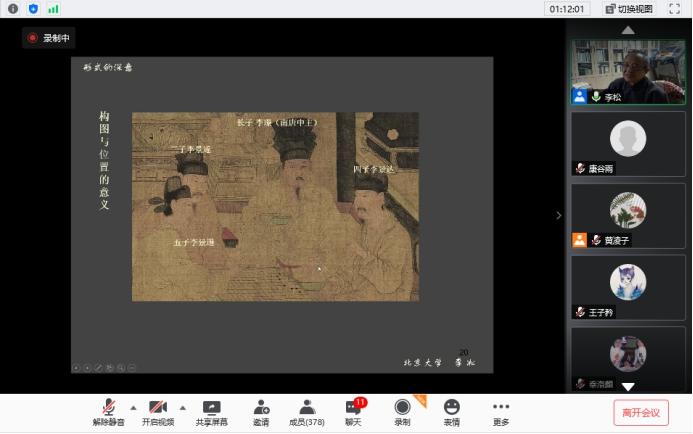Turn on camera with 开启视频
This screenshot has height=434, width=693.
[x=158, y=412]
